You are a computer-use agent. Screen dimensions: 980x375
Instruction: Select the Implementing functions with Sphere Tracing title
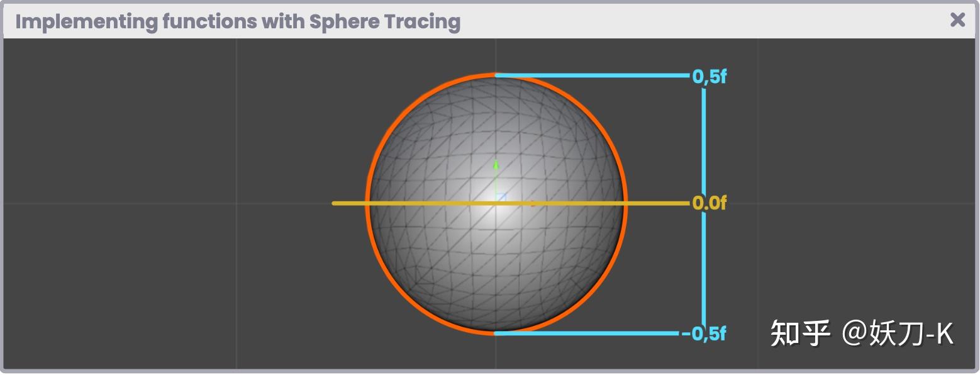pyautogui.click(x=237, y=21)
